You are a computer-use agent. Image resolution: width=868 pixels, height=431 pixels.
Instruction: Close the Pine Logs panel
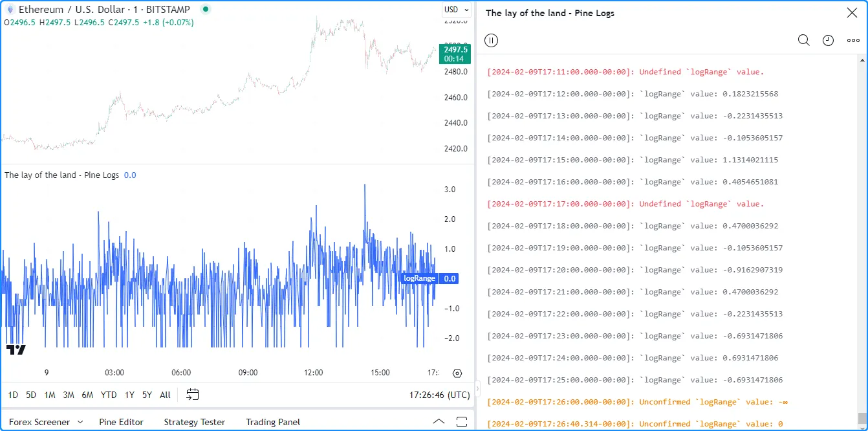(x=852, y=13)
